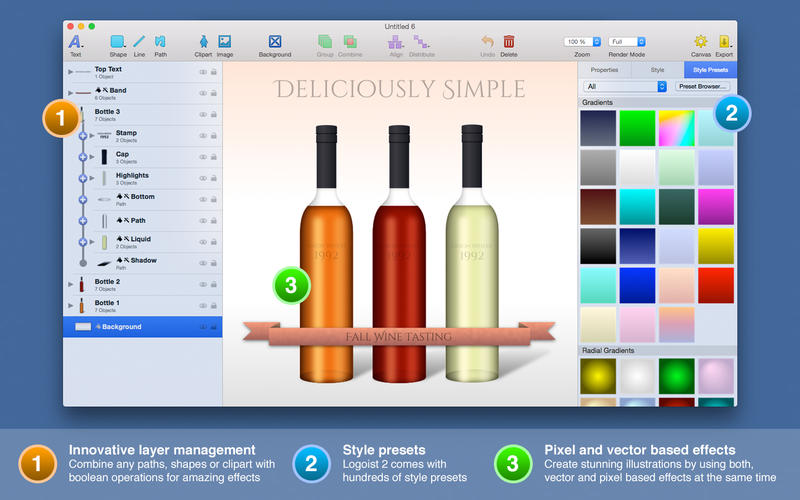The height and width of the screenshot is (500, 800).
Task: Toggle visibility of Band layer
Action: (203, 93)
